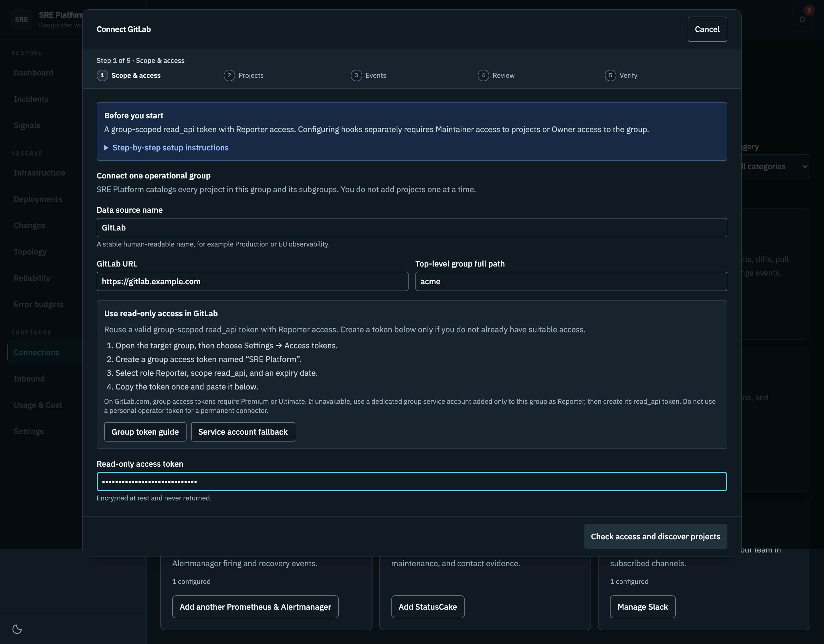
Task: Open Connections in the sidebar
Action: pyautogui.click(x=36, y=353)
